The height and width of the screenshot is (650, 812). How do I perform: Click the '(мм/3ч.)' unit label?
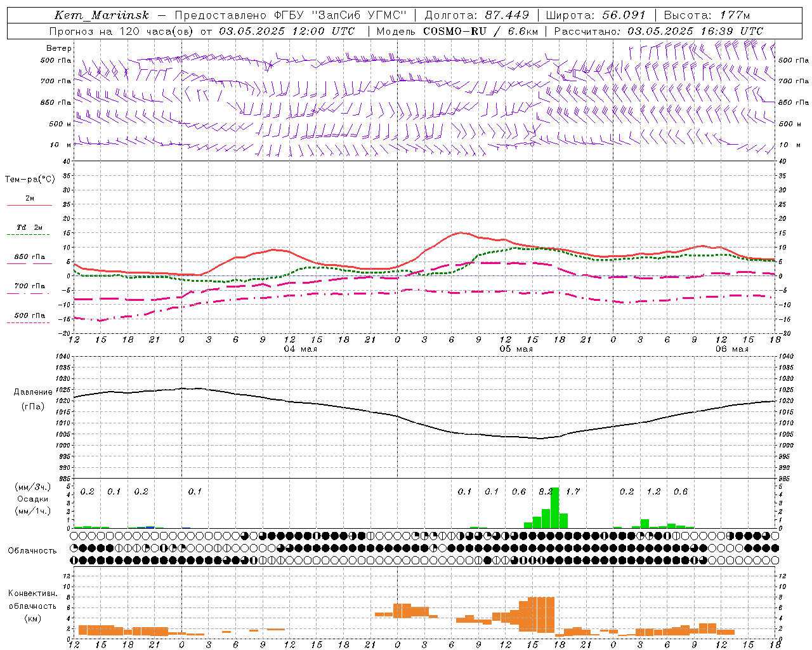click(33, 487)
